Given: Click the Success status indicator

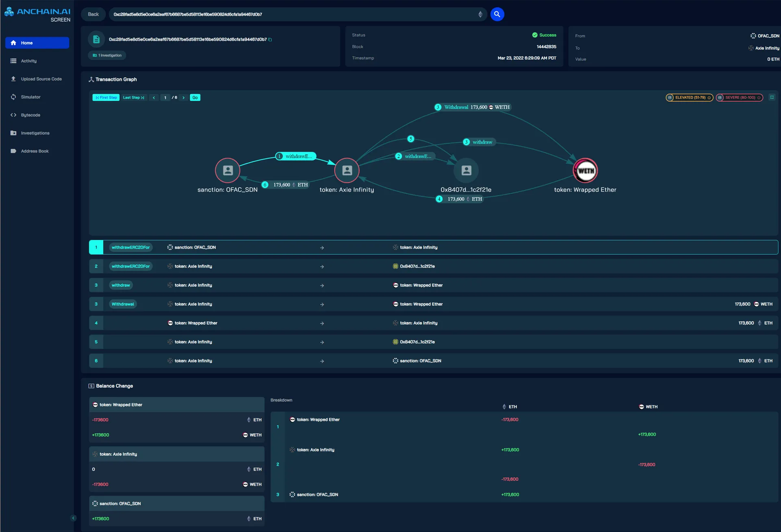Looking at the screenshot, I should click(x=544, y=35).
